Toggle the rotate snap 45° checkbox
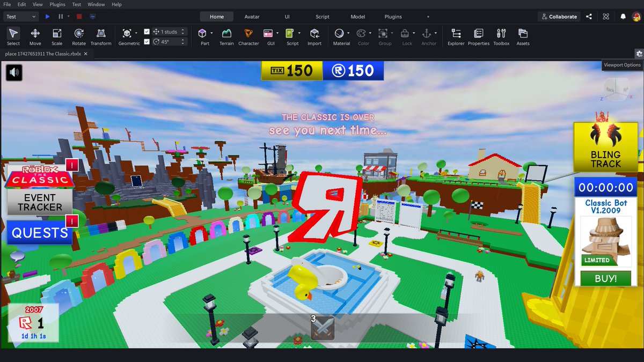Image resolution: width=644 pixels, height=362 pixels. pos(147,41)
